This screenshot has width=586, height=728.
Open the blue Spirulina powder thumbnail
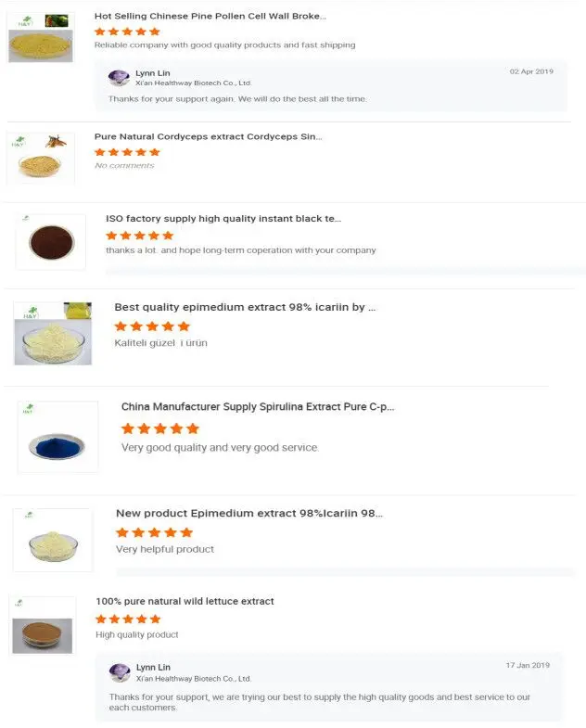click(x=57, y=437)
